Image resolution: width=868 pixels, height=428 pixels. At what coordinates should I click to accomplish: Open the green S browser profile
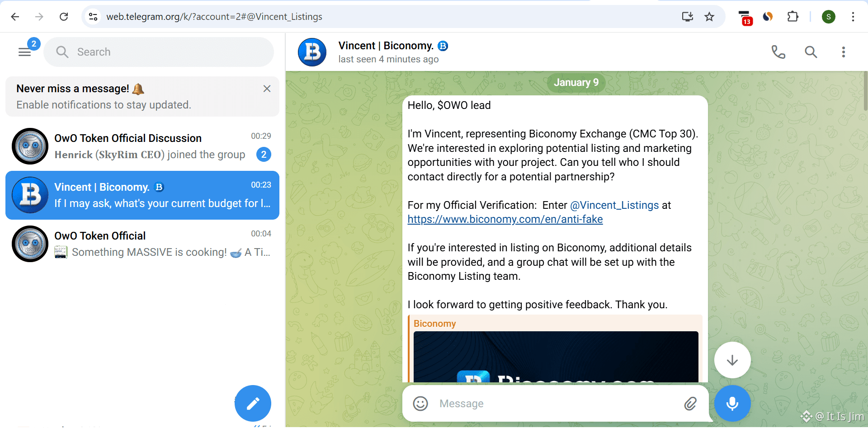tap(828, 17)
